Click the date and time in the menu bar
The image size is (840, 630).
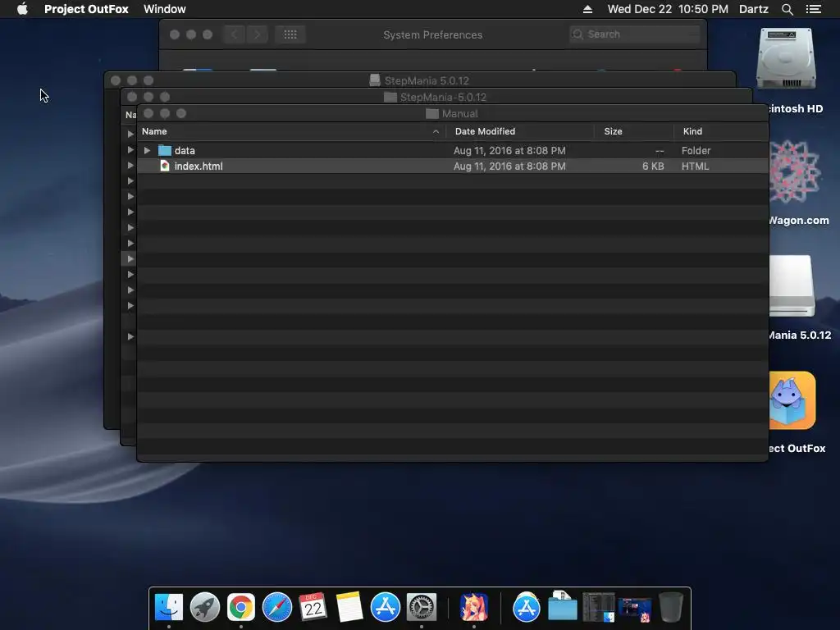[668, 9]
